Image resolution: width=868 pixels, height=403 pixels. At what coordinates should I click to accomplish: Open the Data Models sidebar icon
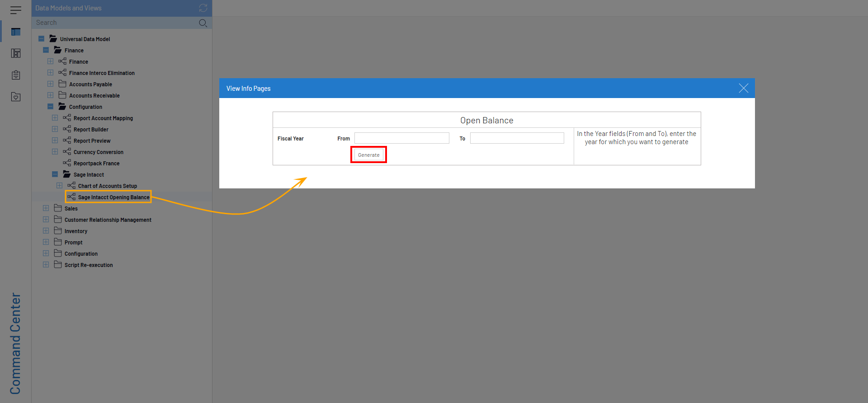[16, 32]
